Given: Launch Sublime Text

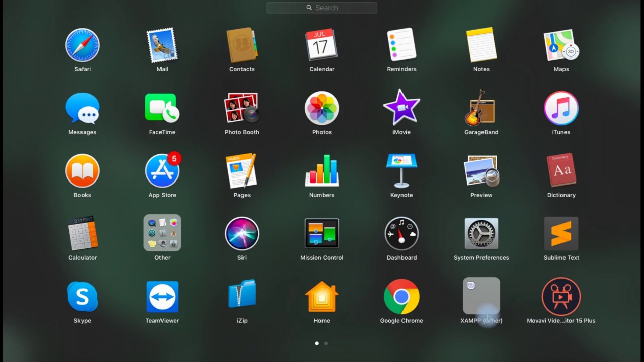Looking at the screenshot, I should (x=561, y=234).
